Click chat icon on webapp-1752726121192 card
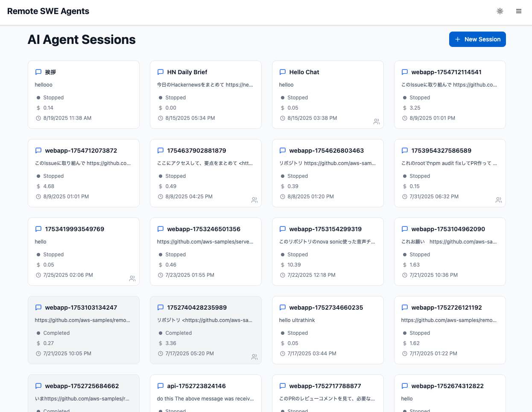532x412 pixels. click(x=405, y=308)
